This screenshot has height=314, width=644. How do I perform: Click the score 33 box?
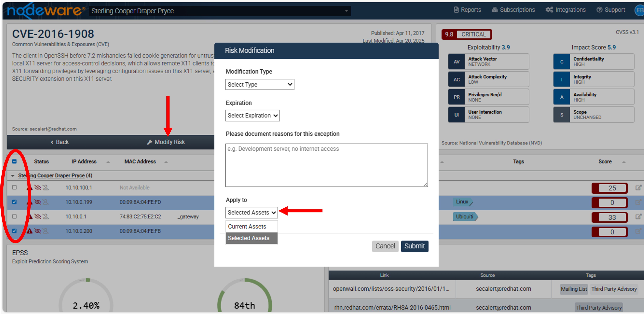[x=610, y=217]
